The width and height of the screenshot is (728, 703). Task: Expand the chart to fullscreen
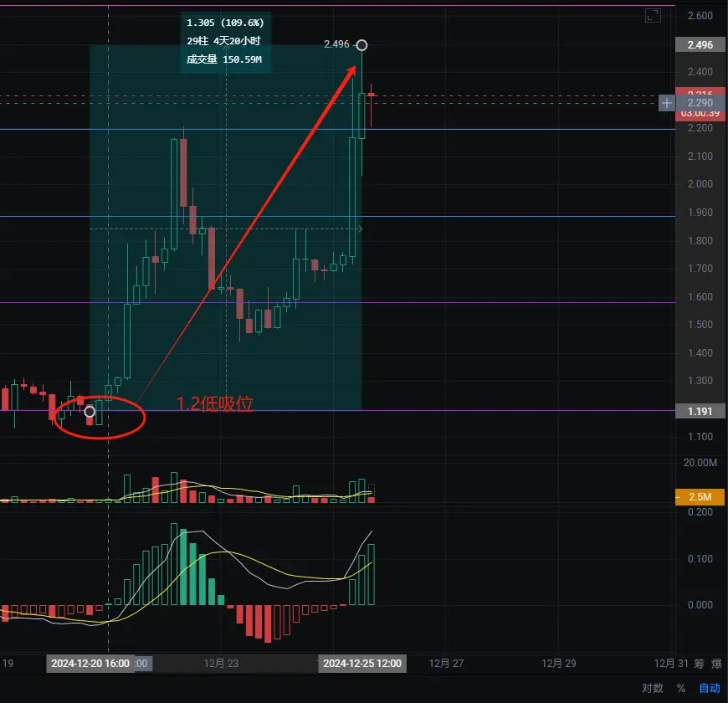(x=653, y=15)
